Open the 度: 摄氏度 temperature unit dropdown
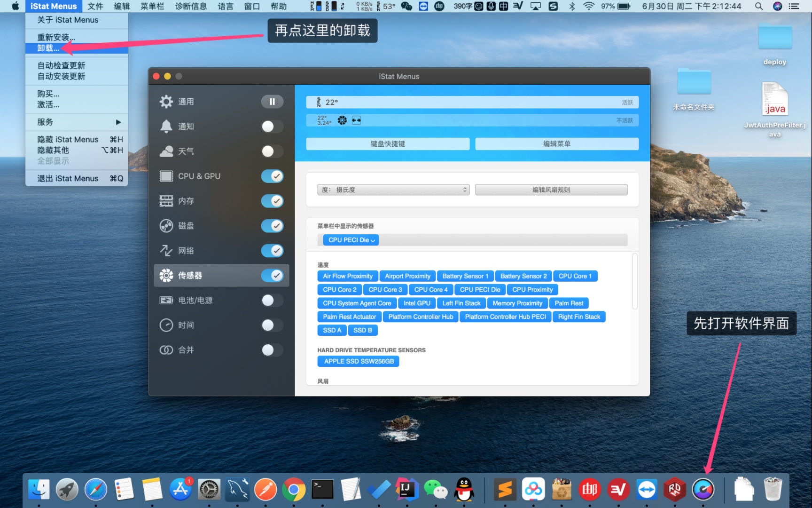This screenshot has height=508, width=812. coord(393,190)
